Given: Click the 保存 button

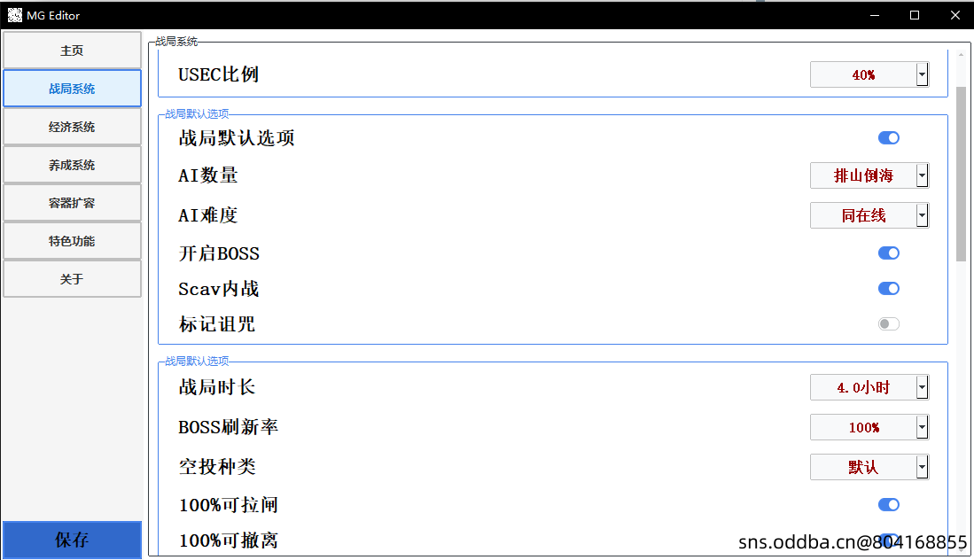Looking at the screenshot, I should [72, 540].
